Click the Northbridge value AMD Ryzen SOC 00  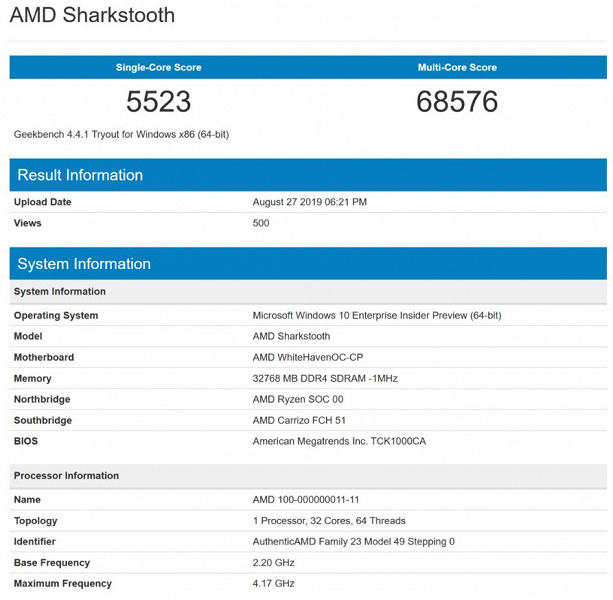tap(298, 400)
